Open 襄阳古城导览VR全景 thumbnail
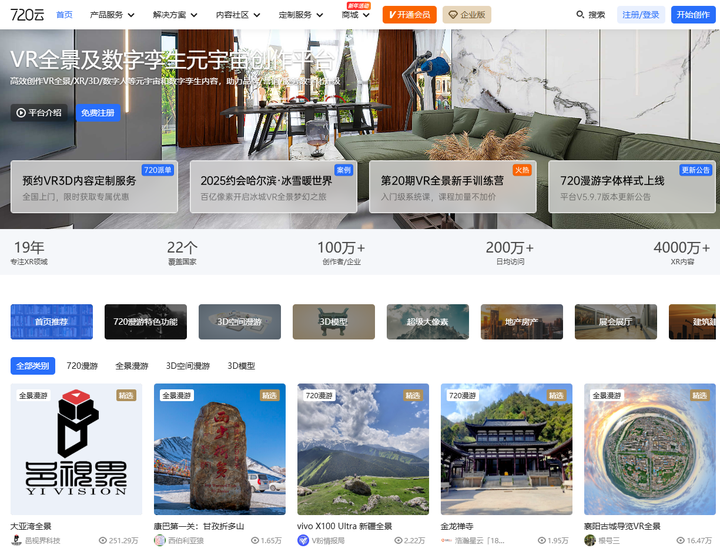The height and width of the screenshot is (555, 720). pos(650,449)
